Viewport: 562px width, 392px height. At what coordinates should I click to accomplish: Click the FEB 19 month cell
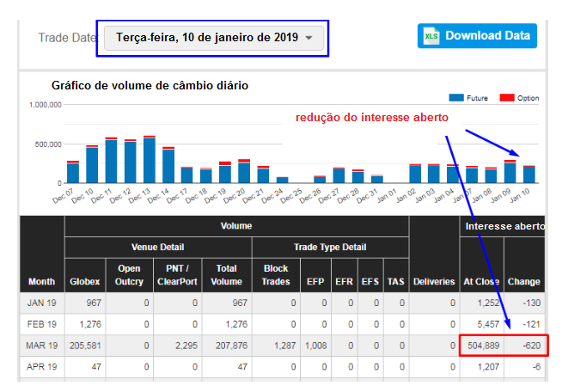(42, 326)
